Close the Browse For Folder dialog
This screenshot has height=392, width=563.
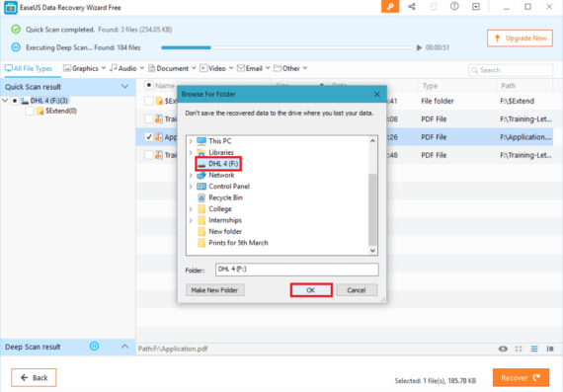click(376, 94)
